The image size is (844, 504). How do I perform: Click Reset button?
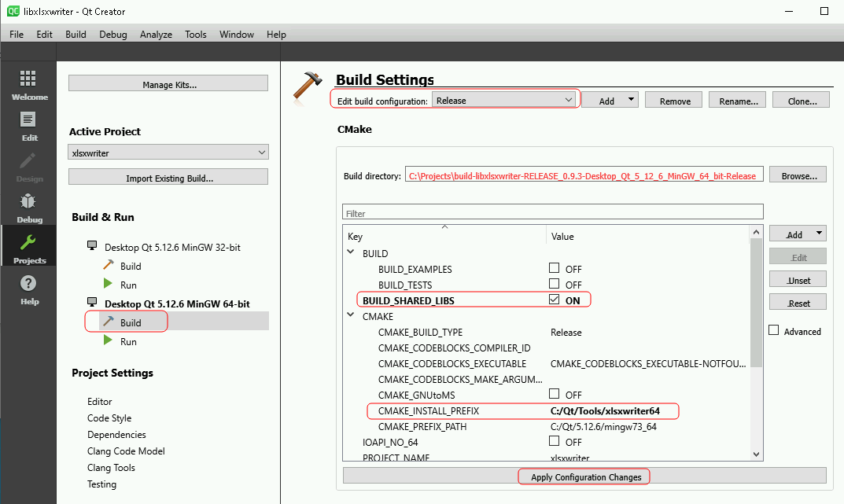tap(798, 302)
